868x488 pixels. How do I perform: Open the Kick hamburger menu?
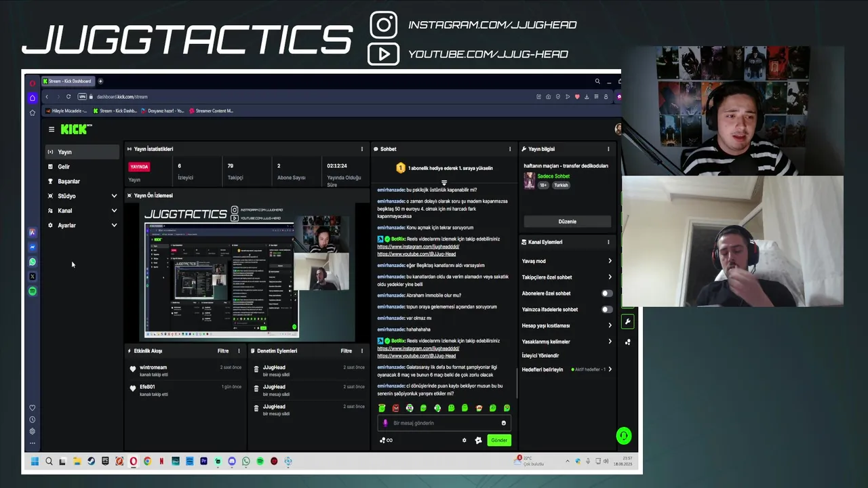click(51, 129)
